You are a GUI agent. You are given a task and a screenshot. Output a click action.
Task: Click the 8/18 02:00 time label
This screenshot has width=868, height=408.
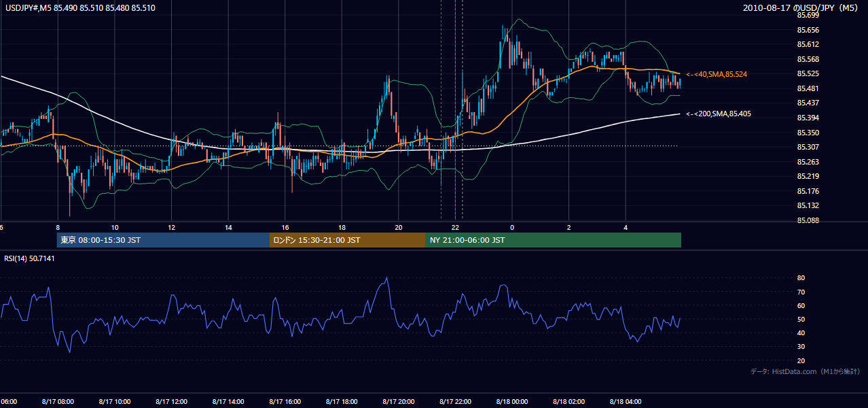(569, 401)
